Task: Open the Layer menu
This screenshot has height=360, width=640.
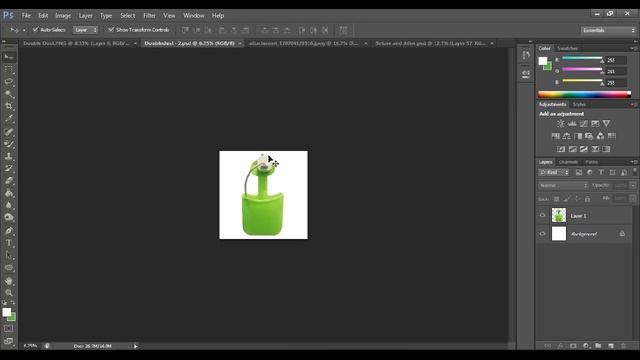Action: pyautogui.click(x=85, y=16)
